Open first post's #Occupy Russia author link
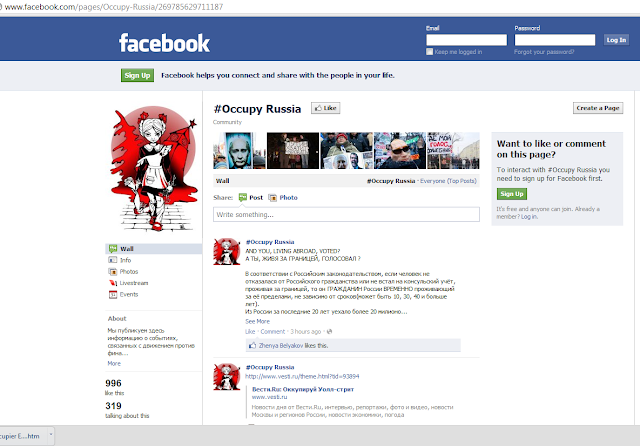 (269, 242)
